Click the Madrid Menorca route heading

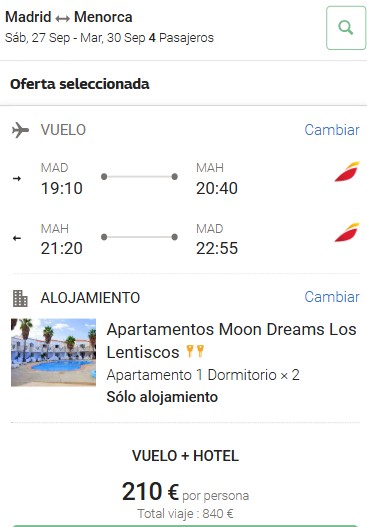click(69, 17)
